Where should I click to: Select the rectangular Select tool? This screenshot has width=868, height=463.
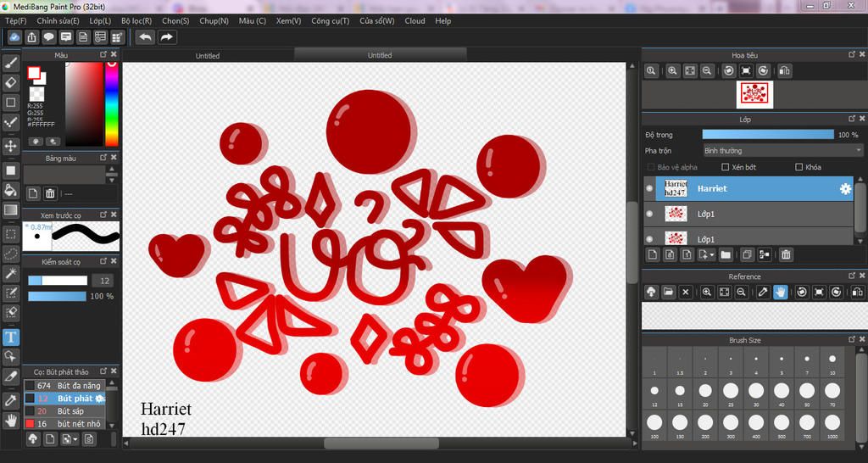(10, 234)
